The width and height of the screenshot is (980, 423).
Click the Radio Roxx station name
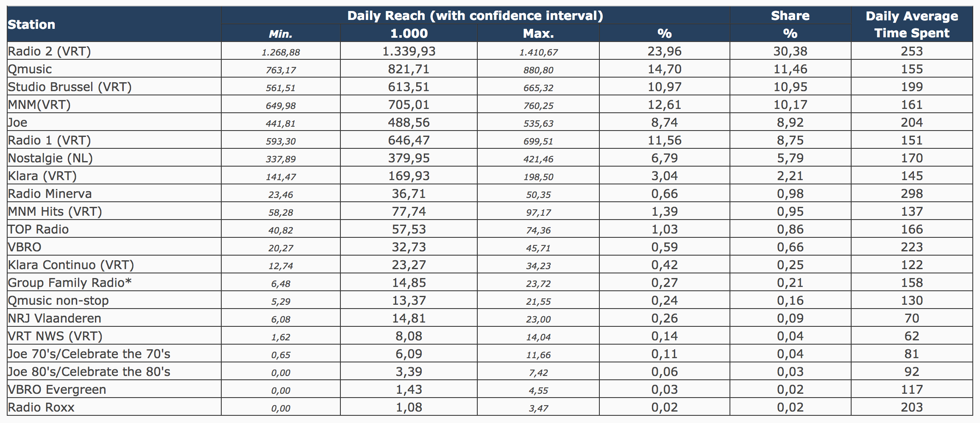click(41, 407)
